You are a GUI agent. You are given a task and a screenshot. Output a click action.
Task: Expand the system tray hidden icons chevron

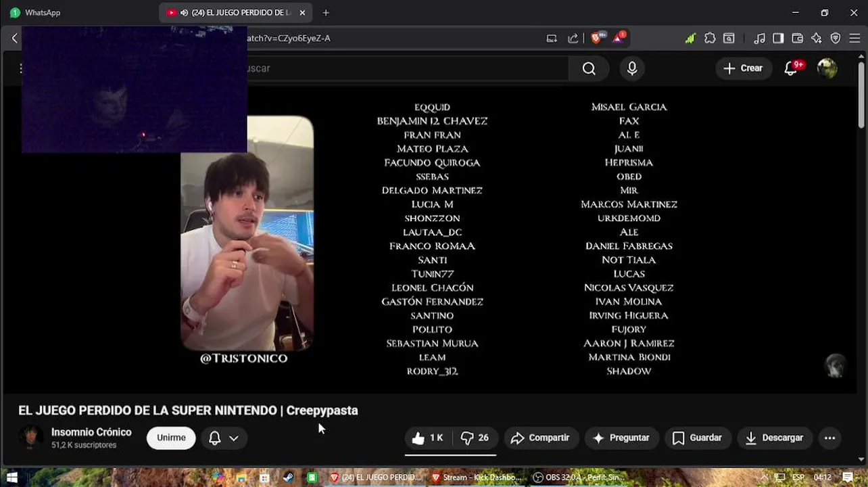[765, 478]
